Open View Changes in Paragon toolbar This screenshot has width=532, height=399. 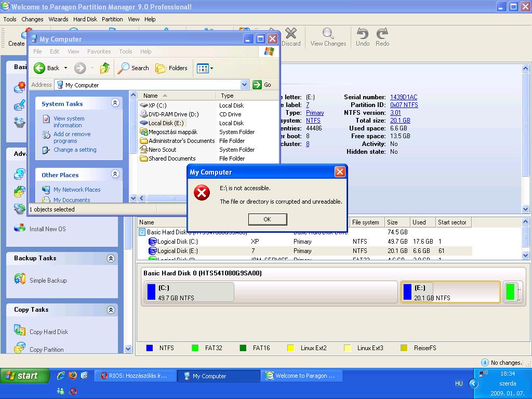328,37
